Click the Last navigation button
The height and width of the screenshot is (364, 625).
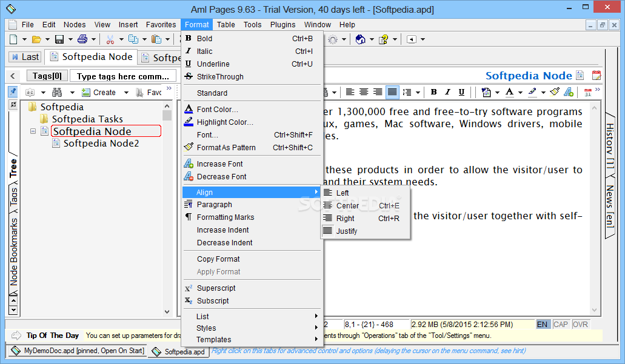tap(25, 57)
